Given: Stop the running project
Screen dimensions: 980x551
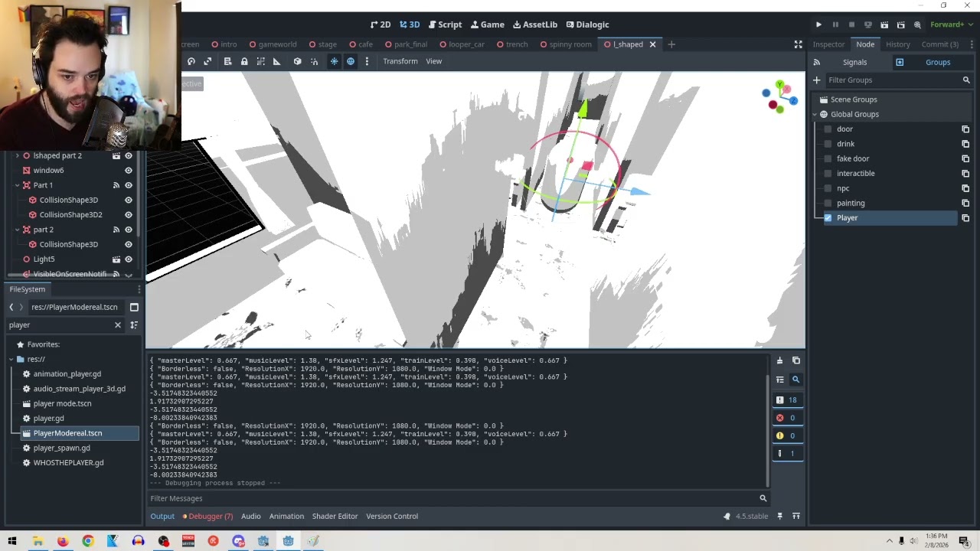Looking at the screenshot, I should [851, 24].
